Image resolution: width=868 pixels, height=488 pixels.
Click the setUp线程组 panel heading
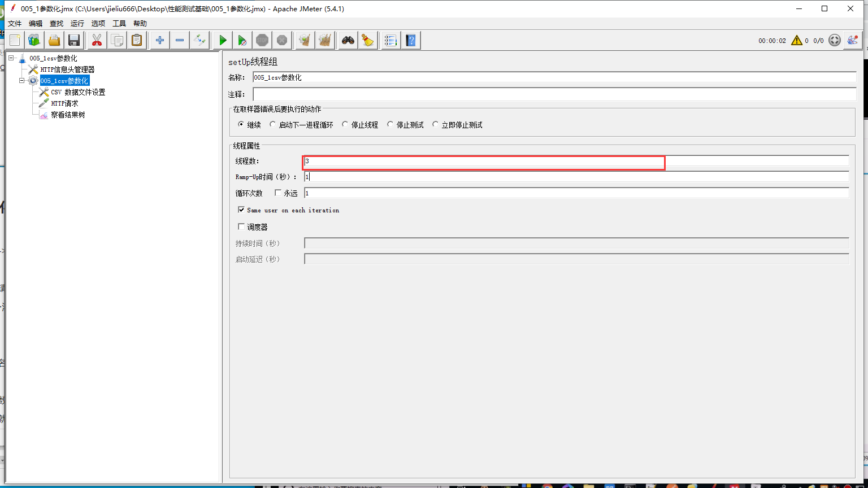pyautogui.click(x=253, y=62)
